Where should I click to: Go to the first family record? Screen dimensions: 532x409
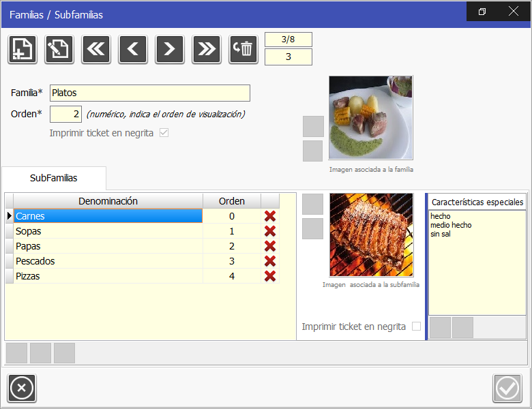(x=96, y=50)
